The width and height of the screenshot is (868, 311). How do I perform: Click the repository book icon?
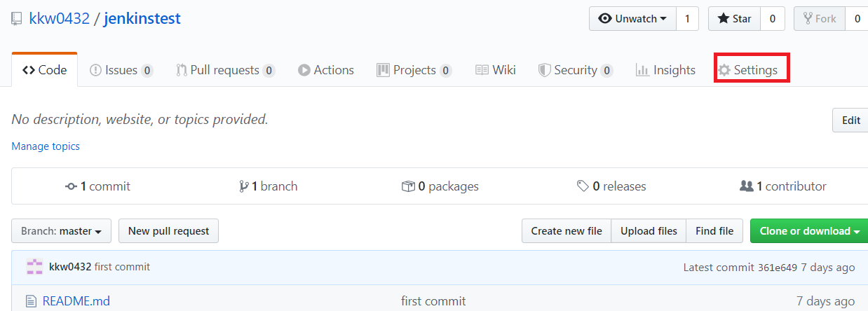(x=17, y=20)
